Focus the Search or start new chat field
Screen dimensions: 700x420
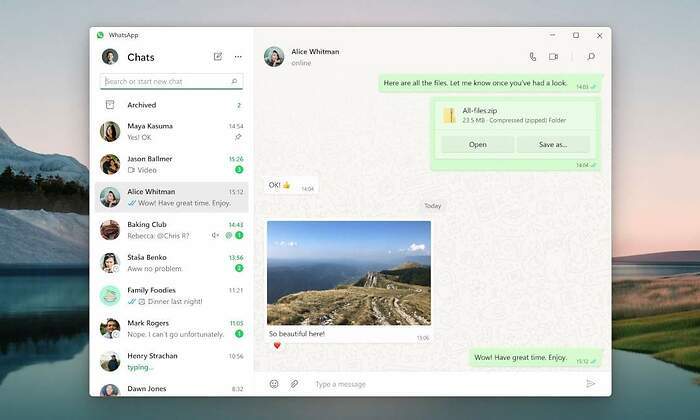click(171, 81)
